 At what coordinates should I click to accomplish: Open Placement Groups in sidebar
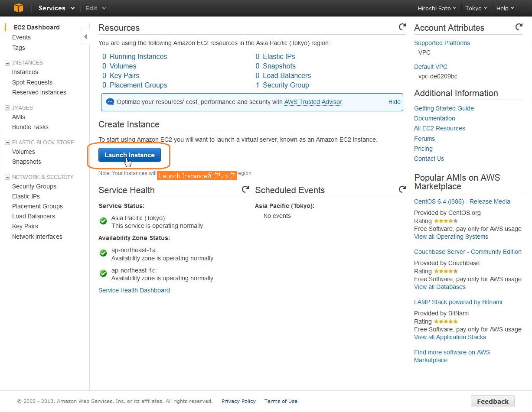(37, 206)
